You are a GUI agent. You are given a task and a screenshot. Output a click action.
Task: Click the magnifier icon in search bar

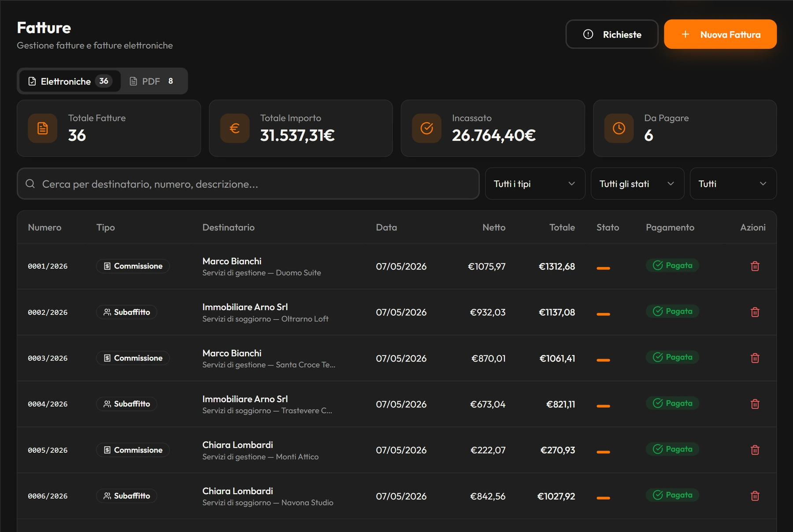(30, 184)
